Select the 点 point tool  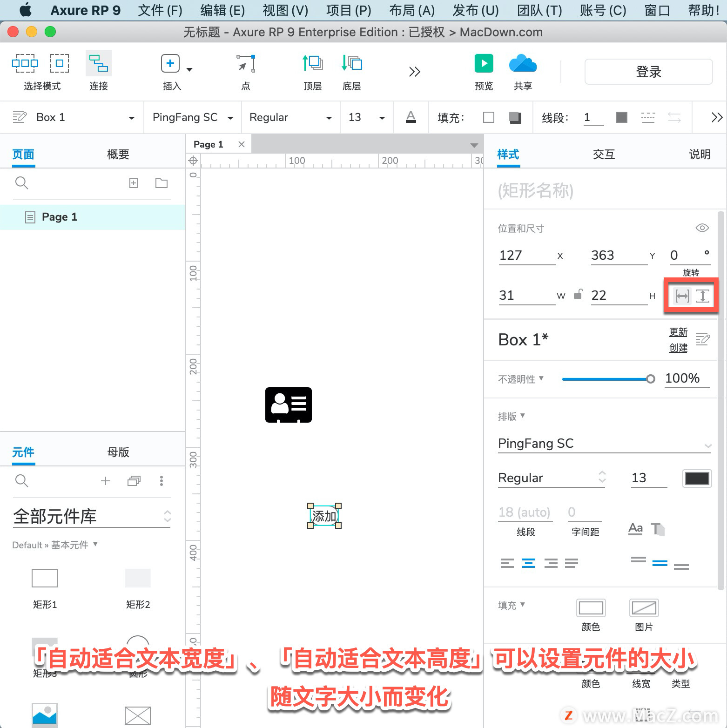click(246, 64)
